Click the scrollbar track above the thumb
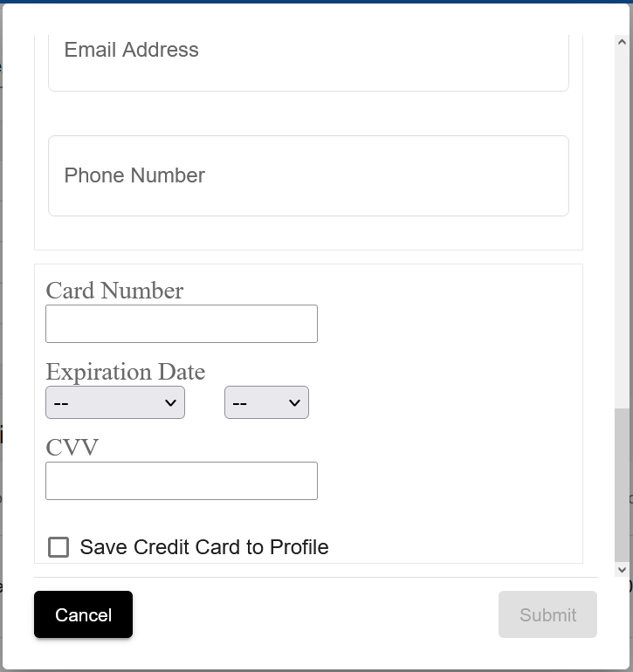Viewport: 633px width, 672px height. [x=622, y=229]
